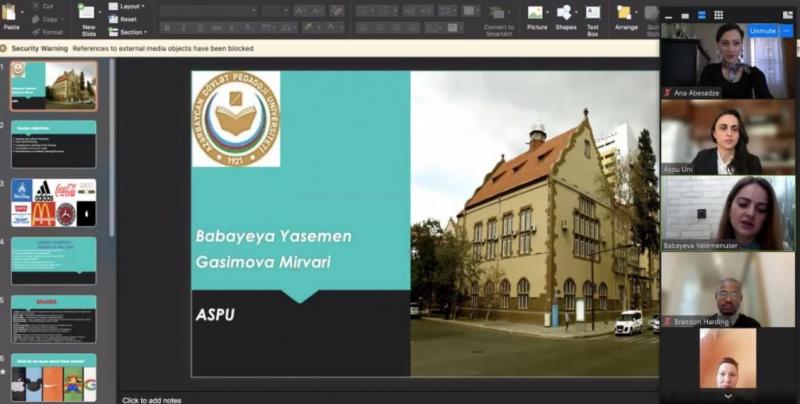Open the Copy dropdown arrow

click(62, 19)
